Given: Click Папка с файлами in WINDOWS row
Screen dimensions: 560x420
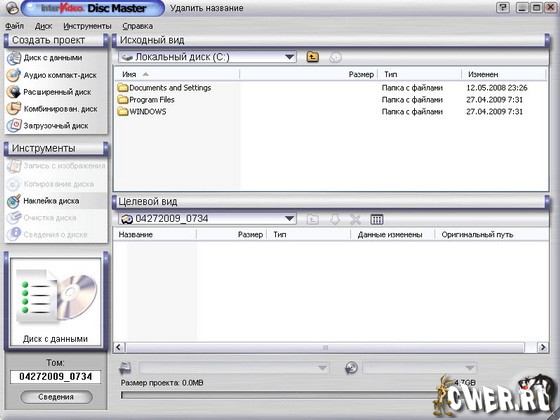Looking at the screenshot, I should 412,112.
